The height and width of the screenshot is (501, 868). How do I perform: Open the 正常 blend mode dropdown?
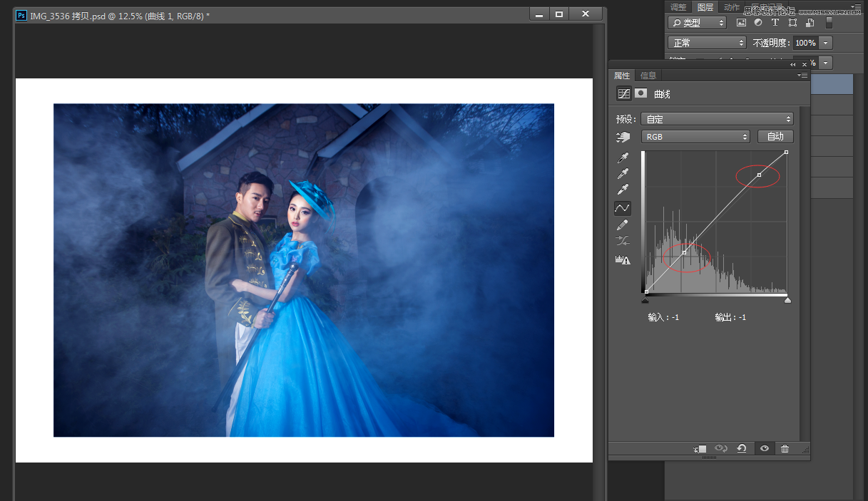706,43
